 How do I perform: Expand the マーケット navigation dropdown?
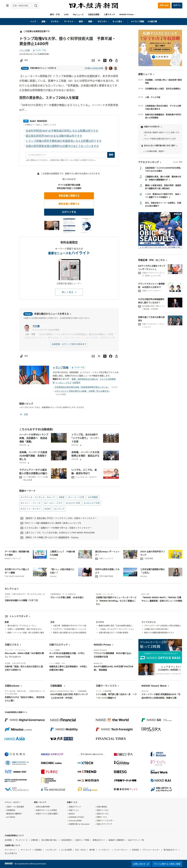69,22
